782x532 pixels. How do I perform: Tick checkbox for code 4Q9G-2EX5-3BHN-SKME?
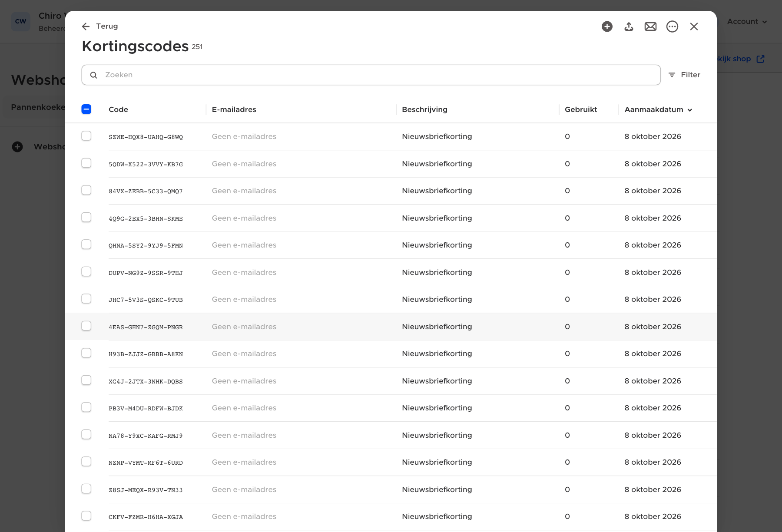coord(86,217)
